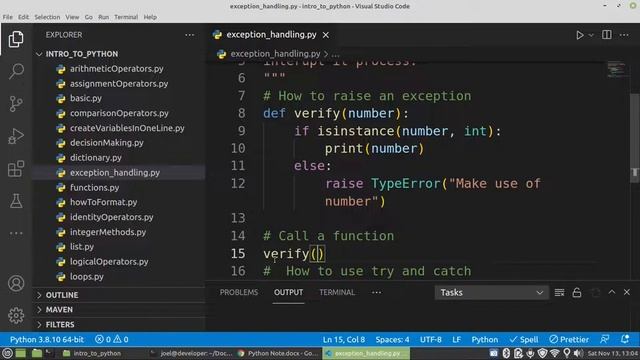Image resolution: width=640 pixels, height=360 pixels.
Task: Click exception_handling.py in the breadcrumb
Action: click(275, 54)
